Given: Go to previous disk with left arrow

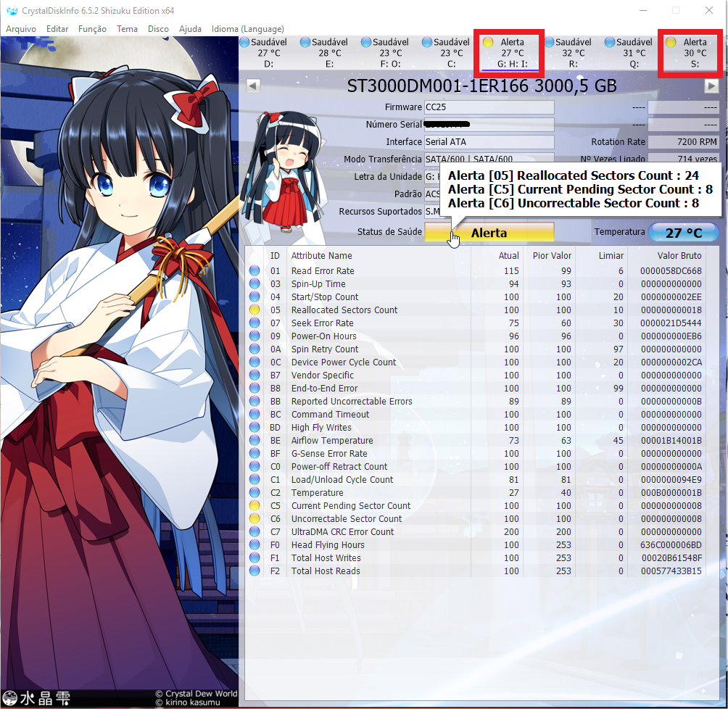Looking at the screenshot, I should (253, 86).
